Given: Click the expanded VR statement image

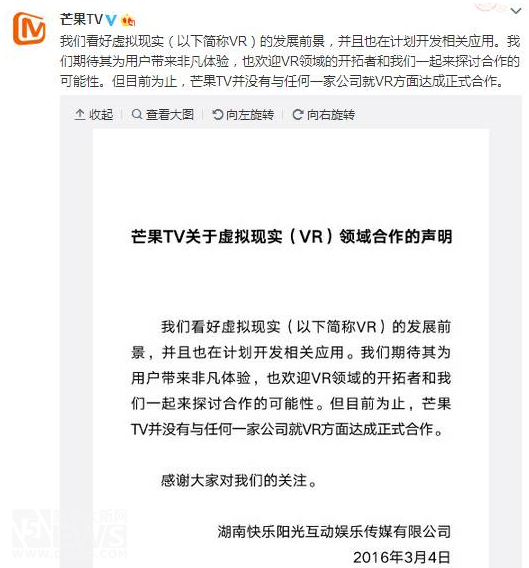Looking at the screenshot, I should (x=291, y=348).
